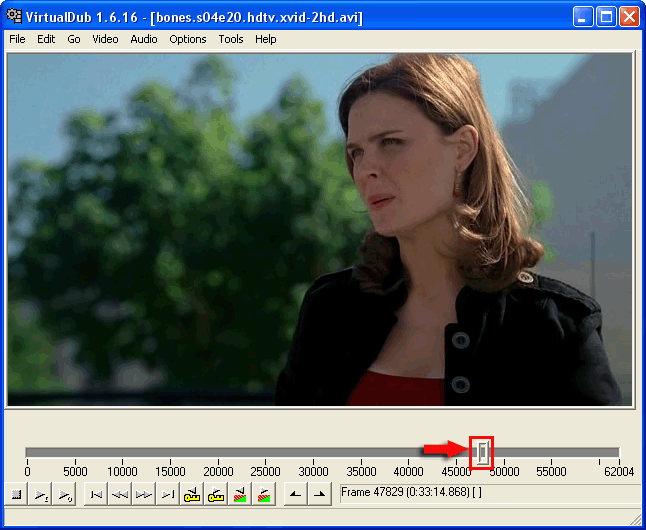Click the timeline track near frame 20000

pos(218,453)
